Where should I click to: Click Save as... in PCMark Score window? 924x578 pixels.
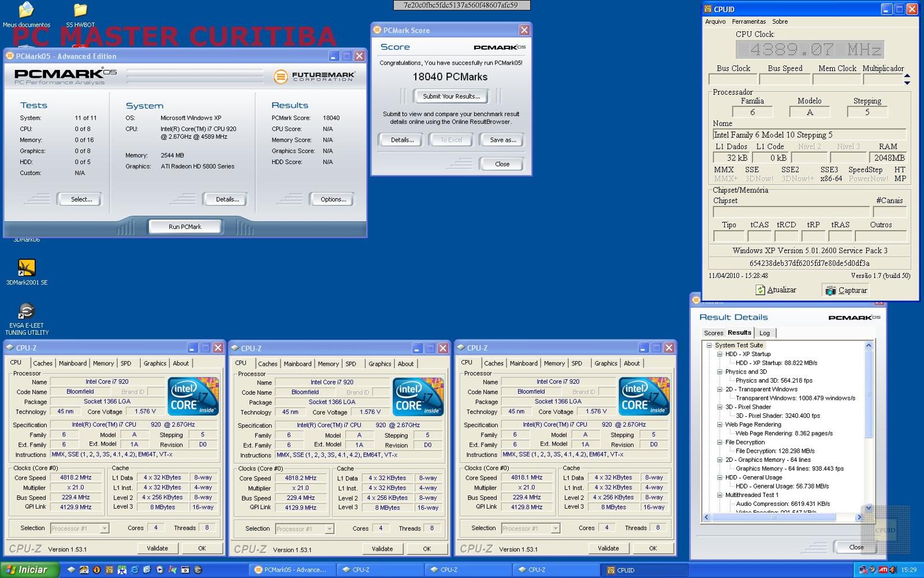(502, 140)
